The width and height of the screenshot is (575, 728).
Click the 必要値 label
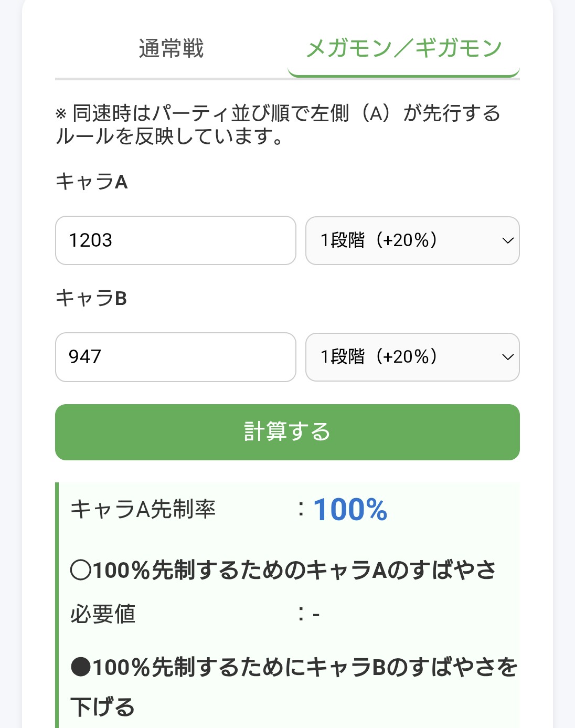click(x=103, y=614)
